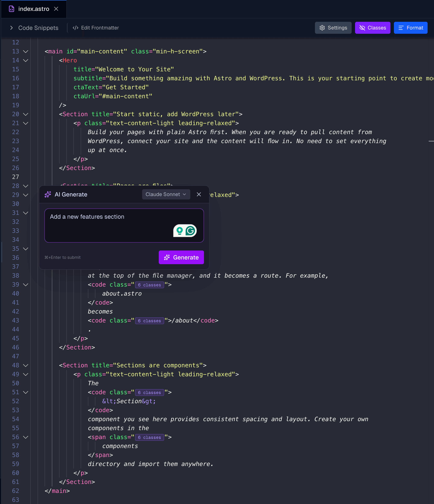Click the sparkle icon in AI Generate header
The width and height of the screenshot is (434, 504).
tap(48, 194)
